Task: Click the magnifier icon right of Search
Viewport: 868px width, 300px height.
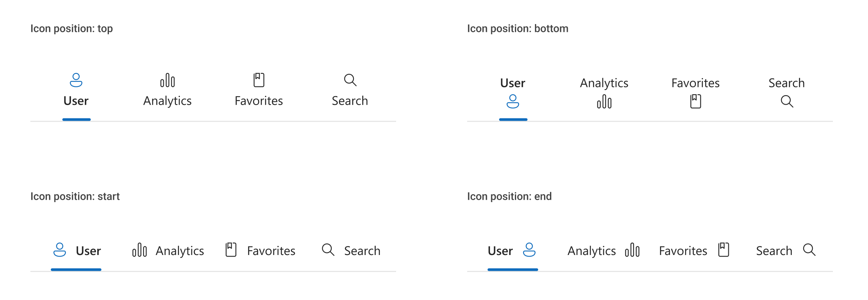Action: 809,250
